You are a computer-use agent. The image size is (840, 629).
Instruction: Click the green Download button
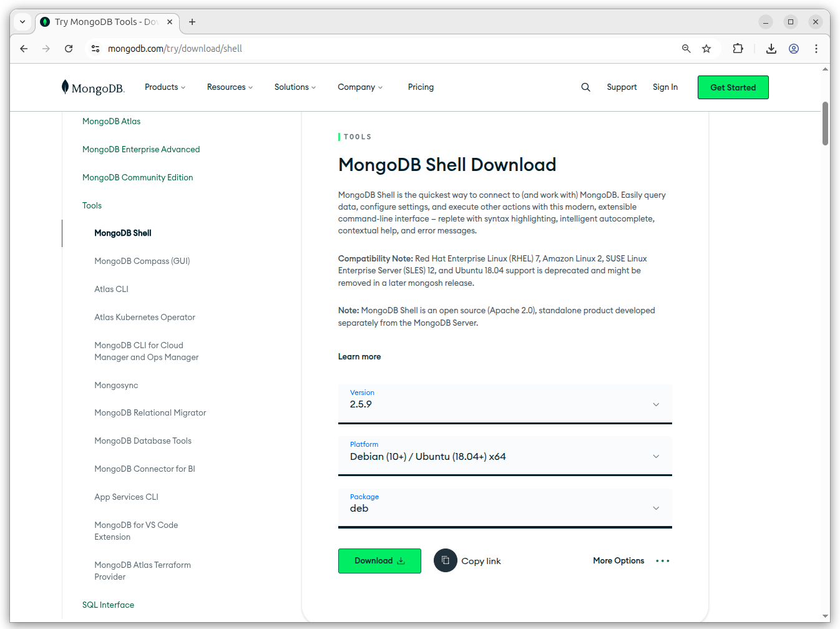(379, 560)
